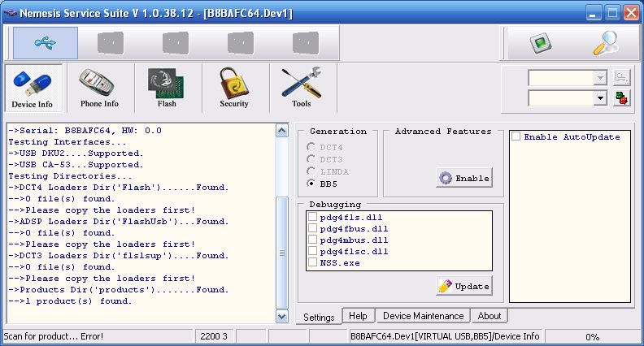Image resolution: width=644 pixels, height=346 pixels.
Task: Open the Security section
Action: [233, 88]
